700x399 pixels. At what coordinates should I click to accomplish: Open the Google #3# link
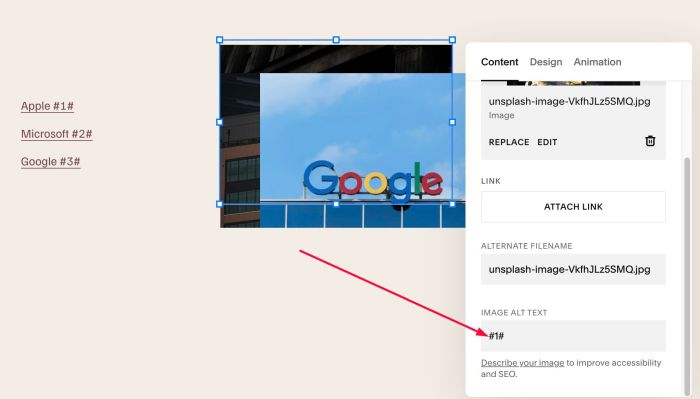[x=50, y=162]
